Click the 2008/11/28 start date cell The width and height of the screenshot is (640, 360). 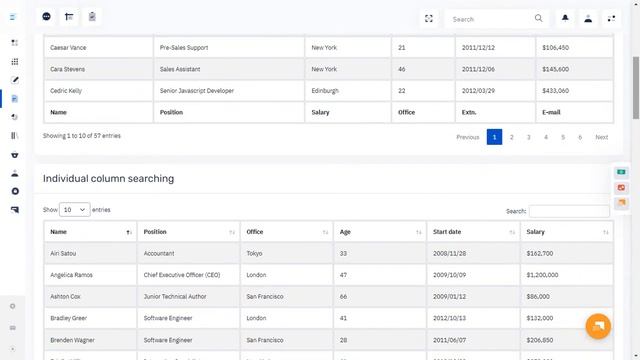point(473,253)
